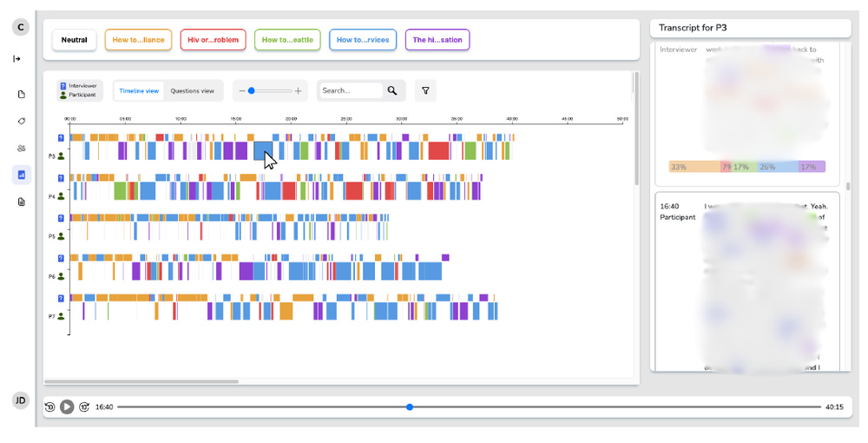Click the C workspace avatar
Viewport: 868px width, 443px height.
(21, 27)
